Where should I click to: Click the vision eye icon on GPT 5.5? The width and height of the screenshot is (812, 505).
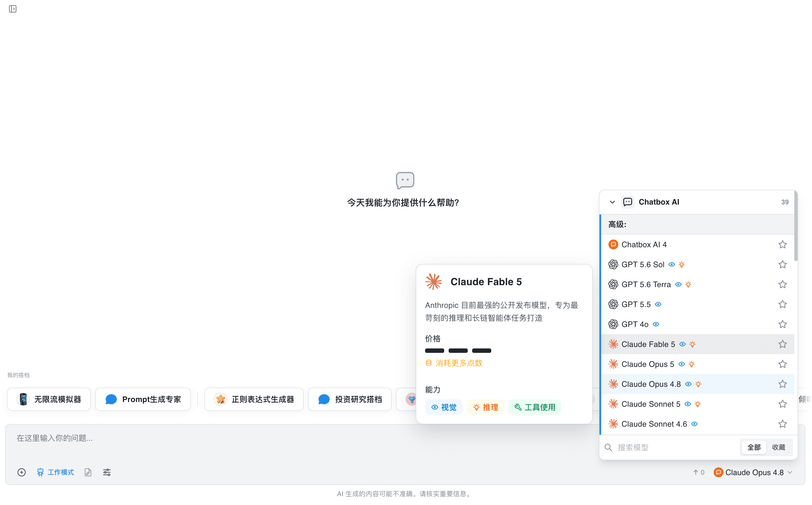658,304
